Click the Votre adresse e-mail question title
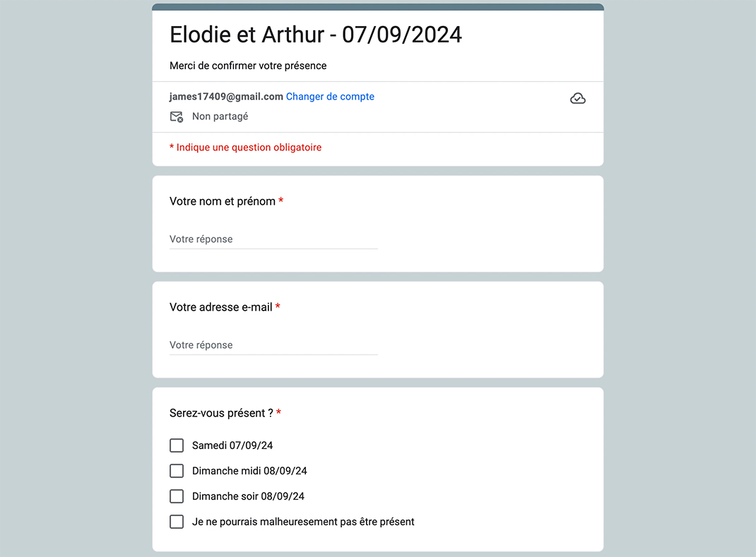Screen dimensions: 756x557 pos(221,307)
